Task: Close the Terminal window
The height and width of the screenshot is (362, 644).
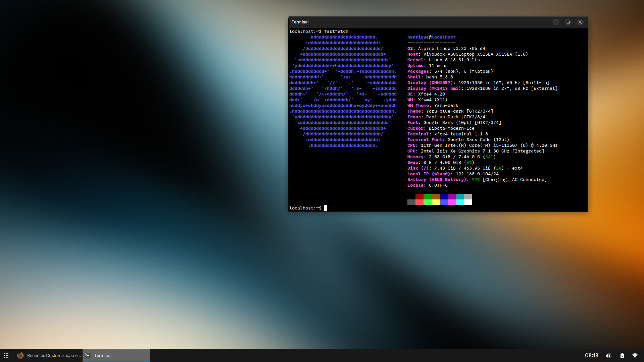Action: pyautogui.click(x=580, y=22)
